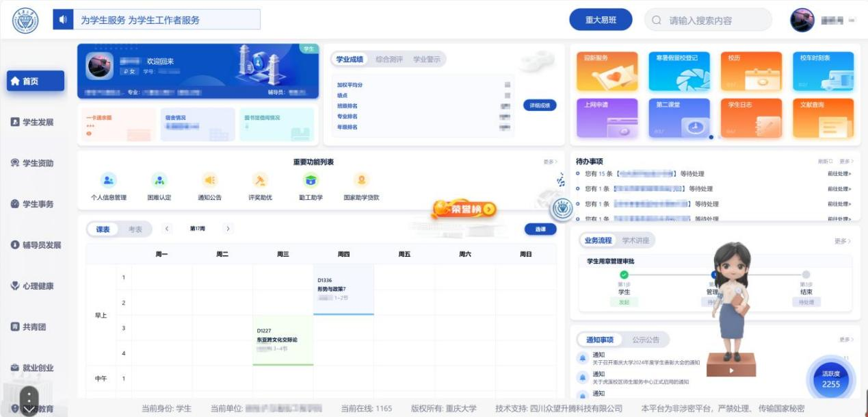Open the 国家助学贷款 icon
The height and width of the screenshot is (417, 868).
pos(361,181)
